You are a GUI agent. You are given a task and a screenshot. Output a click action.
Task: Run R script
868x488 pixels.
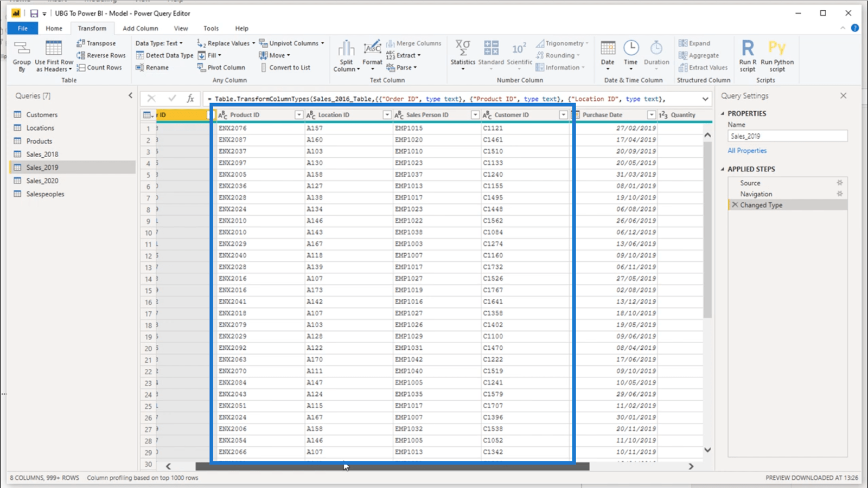pyautogui.click(x=748, y=56)
